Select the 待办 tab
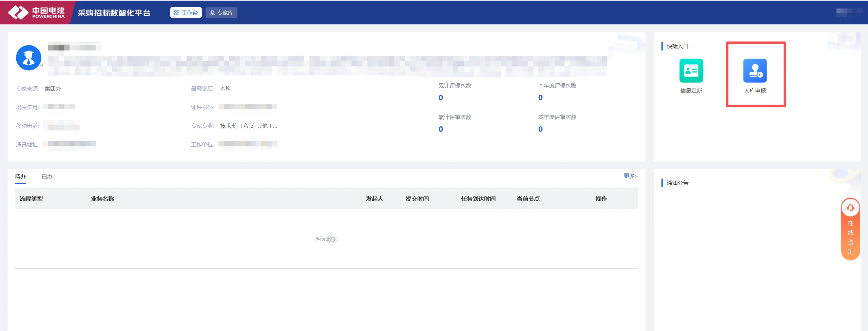Viewport: 868px width, 331px height. 20,177
